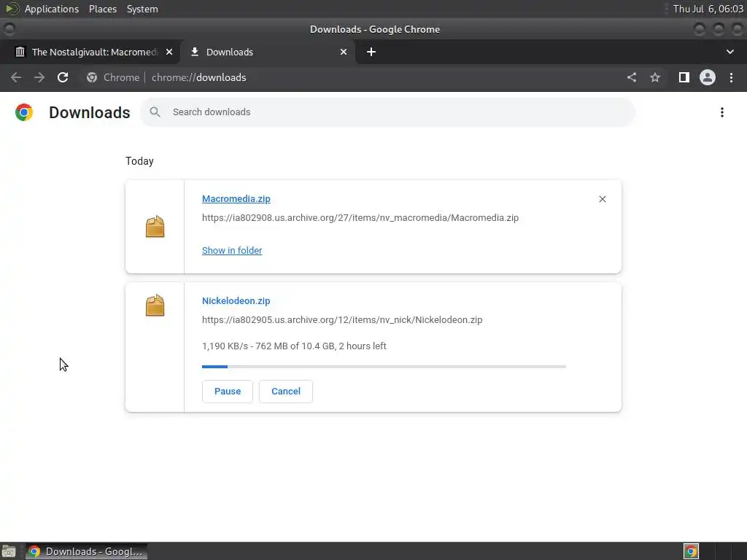Click the 1,190 KB/s download status text
Screen dimensions: 747x560
click(294, 346)
